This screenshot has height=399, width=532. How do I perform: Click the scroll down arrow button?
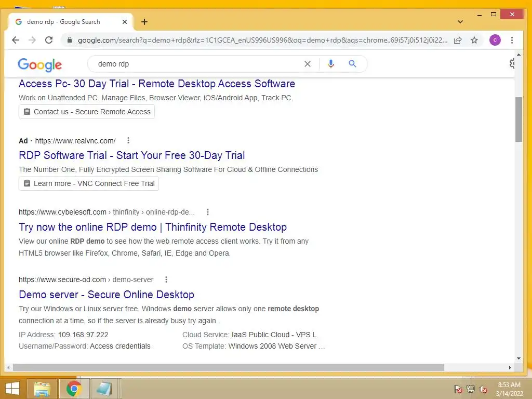point(518,358)
